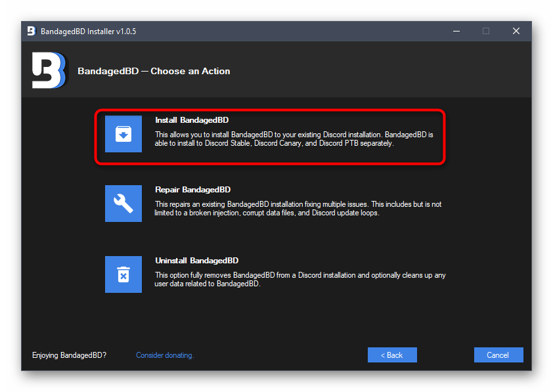Open the "Consider donating." link
The width and height of the screenshot is (553, 392).
coord(165,355)
